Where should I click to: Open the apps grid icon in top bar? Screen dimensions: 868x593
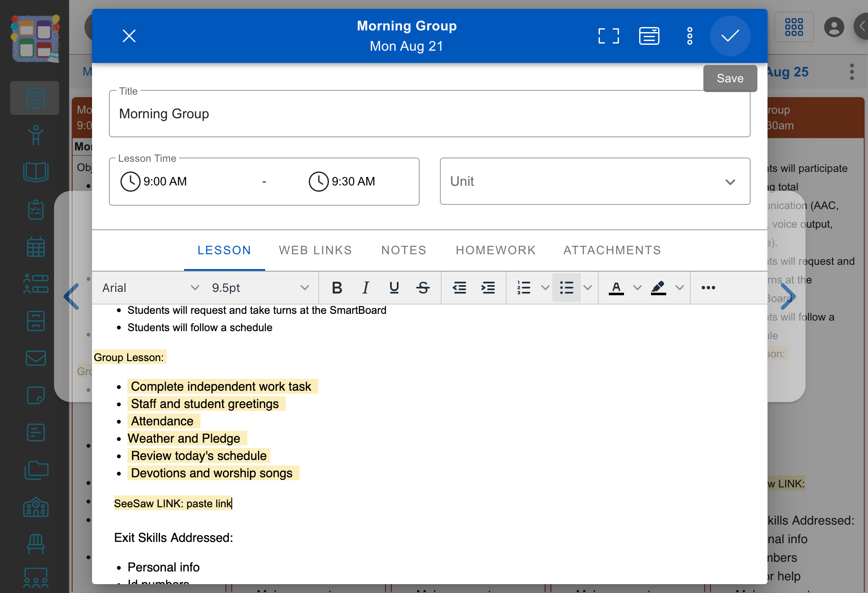(794, 27)
